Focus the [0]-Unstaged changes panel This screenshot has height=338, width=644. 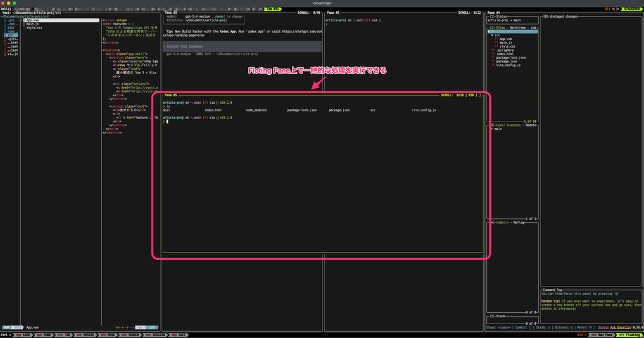[560, 16]
